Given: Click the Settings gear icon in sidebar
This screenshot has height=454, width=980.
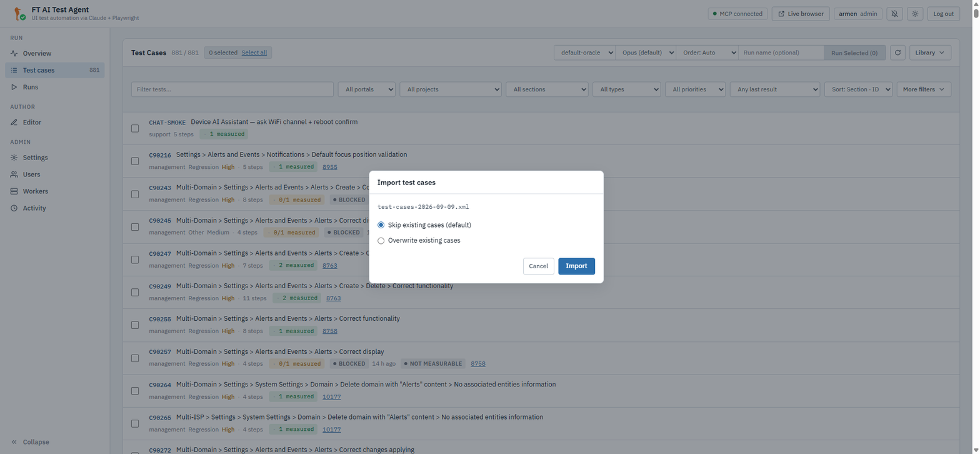Looking at the screenshot, I should (14, 158).
